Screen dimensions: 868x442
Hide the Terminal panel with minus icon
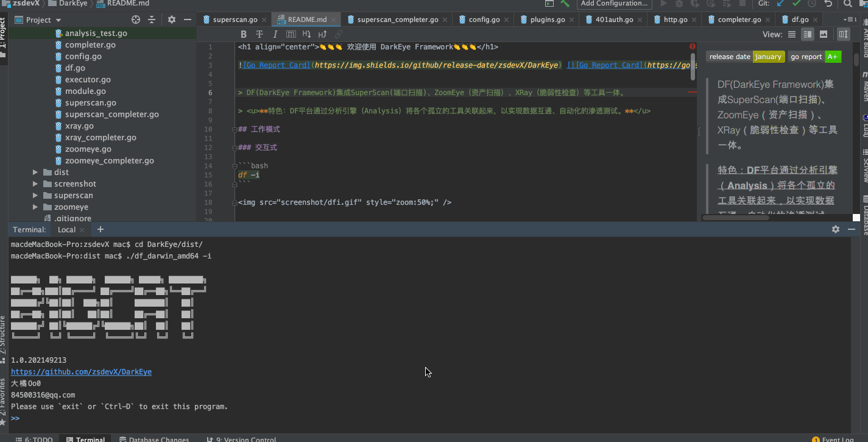852,229
